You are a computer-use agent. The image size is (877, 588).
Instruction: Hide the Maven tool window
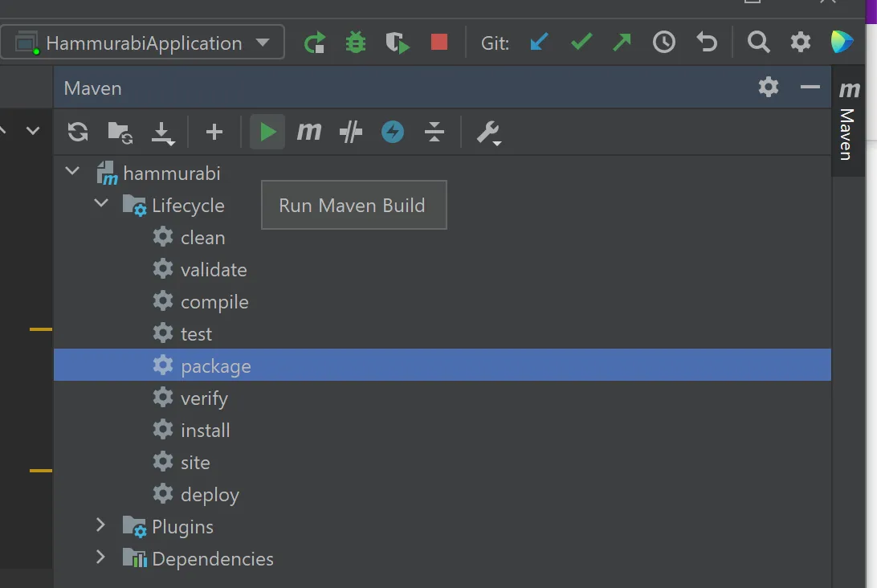810,88
